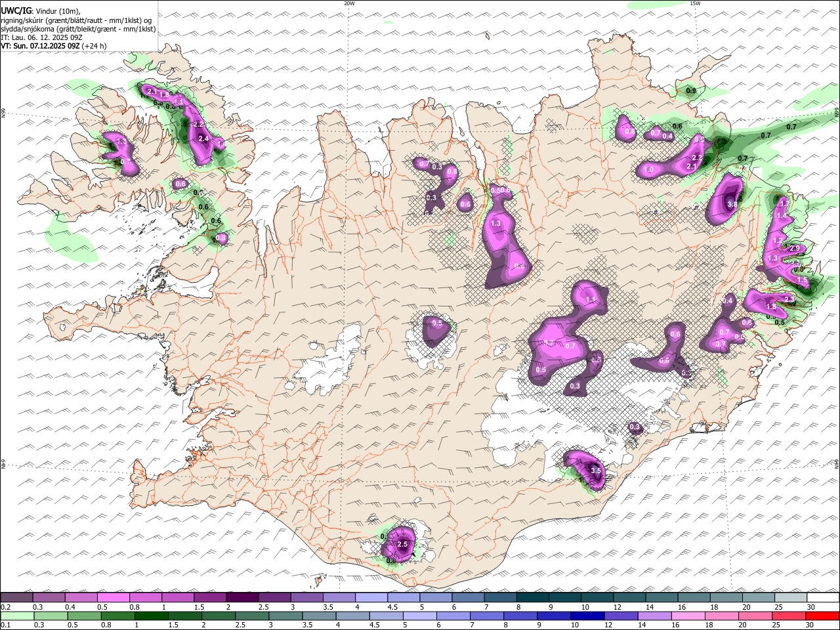This screenshot has width=840, height=630.
Task: Select bright pink snow swatch for 0.5–0.8
Action: click(113, 598)
